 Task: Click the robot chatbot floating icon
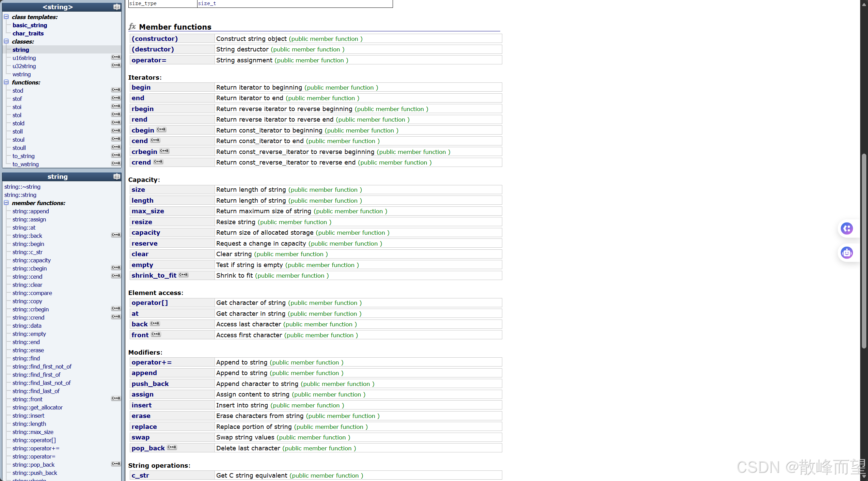[847, 253]
